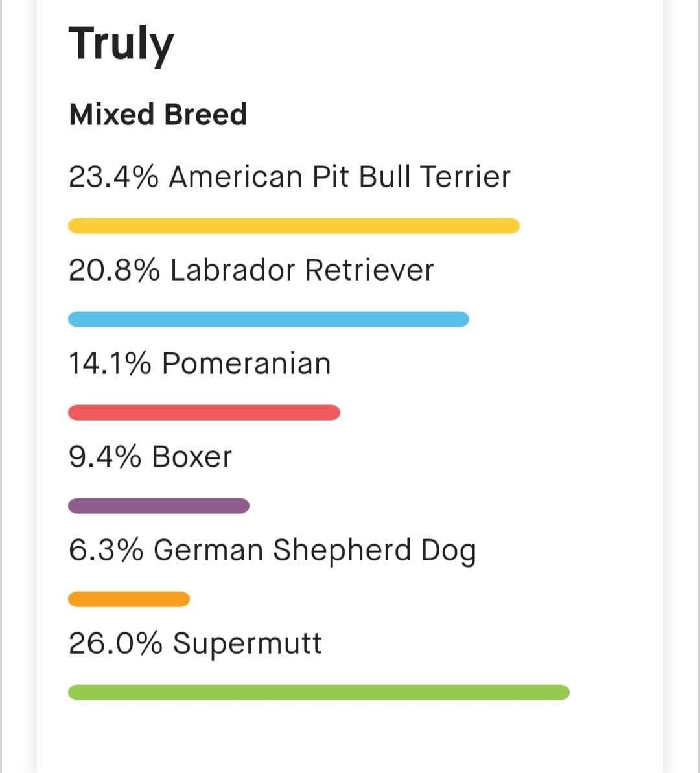Click the red Pomeranian percentage bar

coord(204,412)
